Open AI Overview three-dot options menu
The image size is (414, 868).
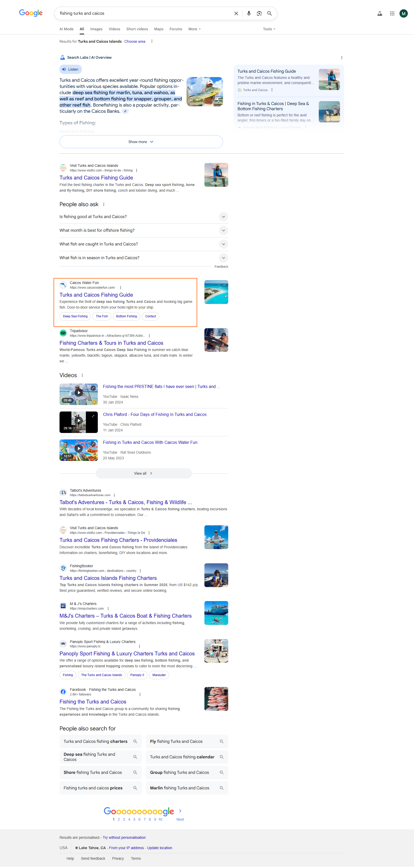pyautogui.click(x=342, y=58)
